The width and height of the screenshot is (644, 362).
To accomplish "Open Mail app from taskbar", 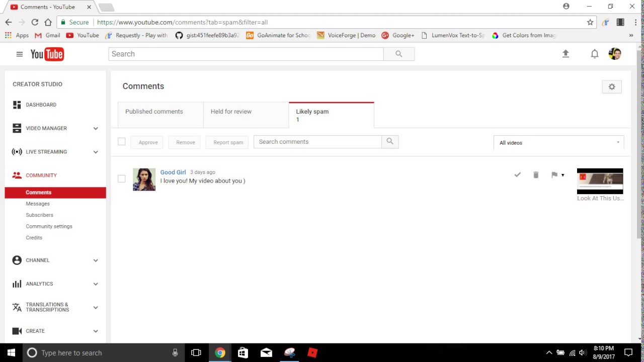I will tap(266, 352).
